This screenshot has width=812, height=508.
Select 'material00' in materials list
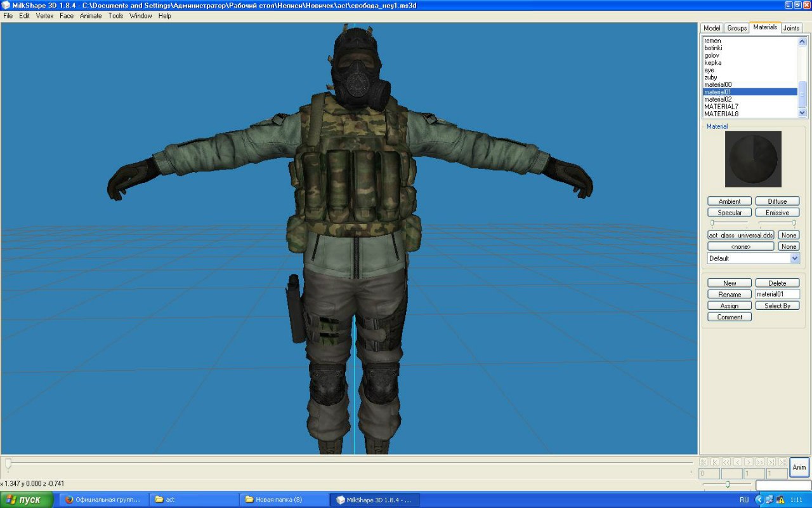pyautogui.click(x=750, y=84)
